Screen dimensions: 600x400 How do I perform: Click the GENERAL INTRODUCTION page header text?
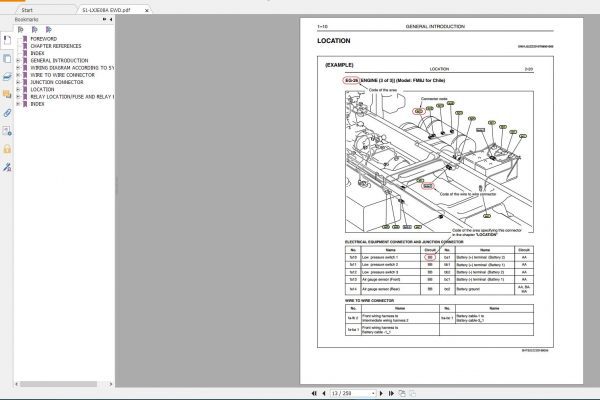click(x=435, y=26)
